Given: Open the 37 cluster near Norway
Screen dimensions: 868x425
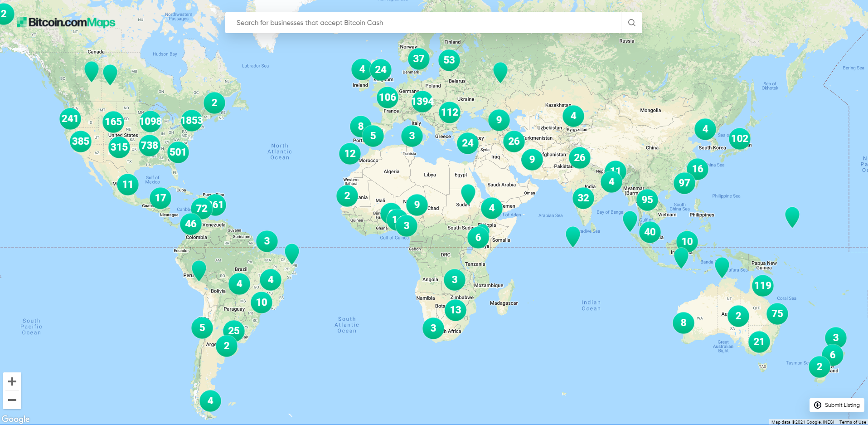Looking at the screenshot, I should (x=419, y=59).
